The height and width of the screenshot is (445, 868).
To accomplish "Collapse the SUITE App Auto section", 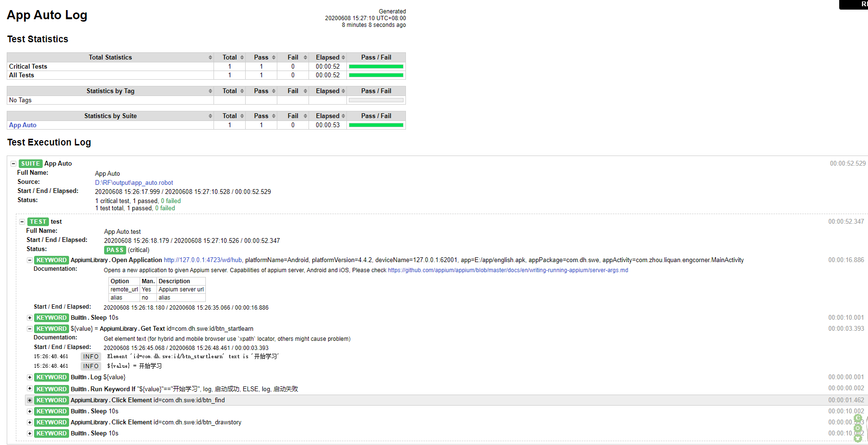I will tap(13, 163).
